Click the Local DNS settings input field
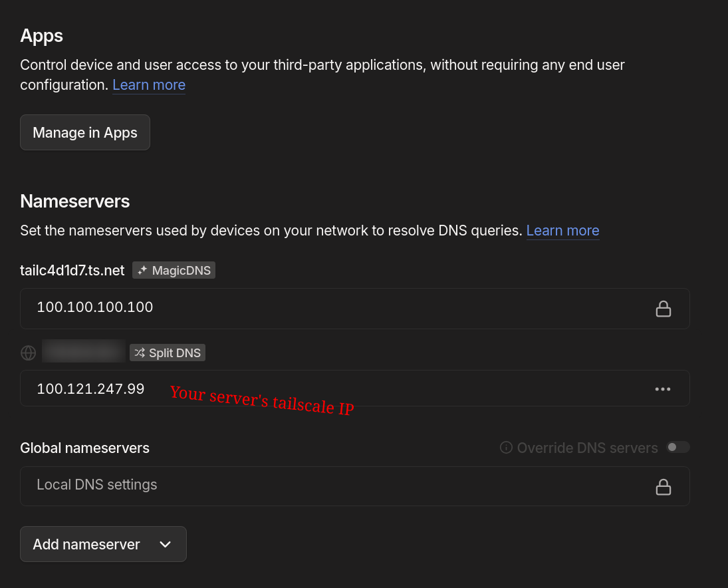 click(x=266, y=486)
